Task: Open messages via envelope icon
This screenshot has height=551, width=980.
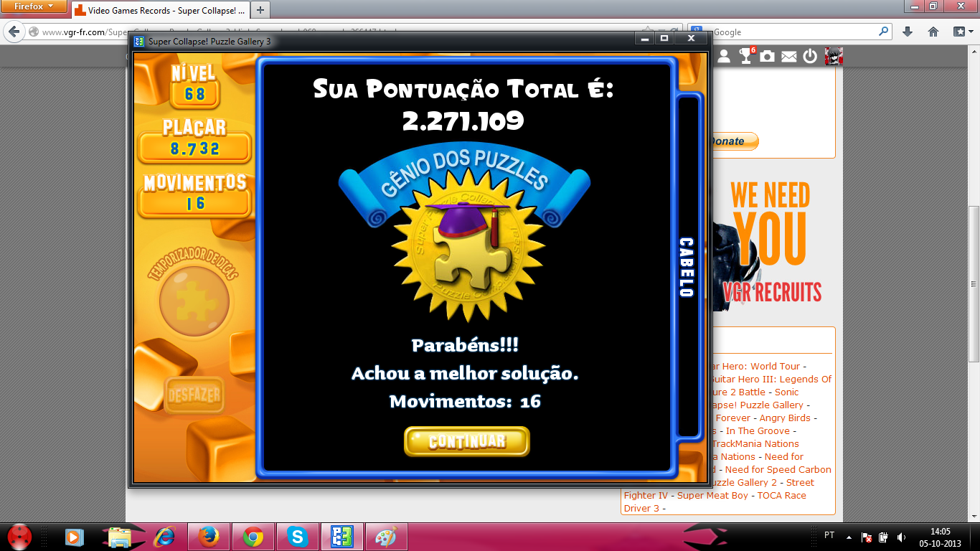Action: pos(789,56)
